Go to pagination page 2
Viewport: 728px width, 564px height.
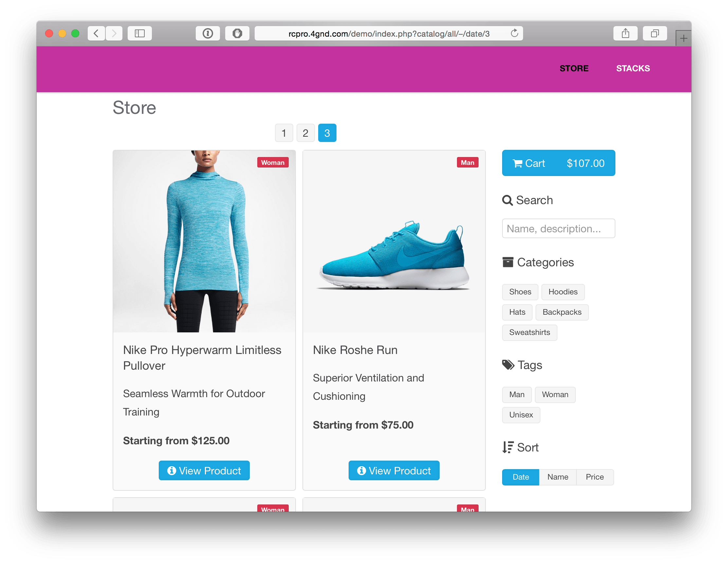click(305, 133)
